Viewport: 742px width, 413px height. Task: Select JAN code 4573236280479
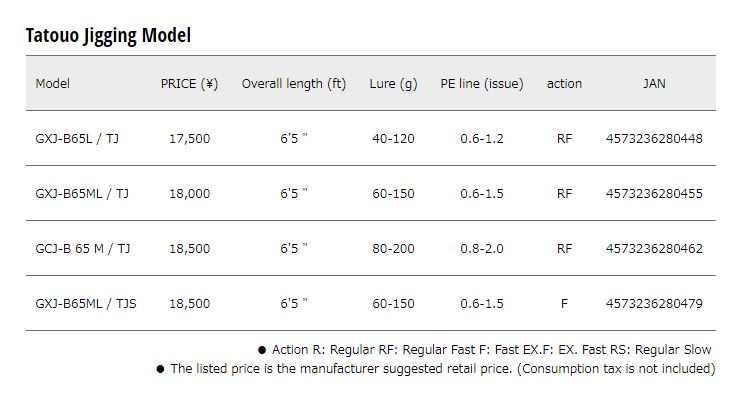point(654,303)
